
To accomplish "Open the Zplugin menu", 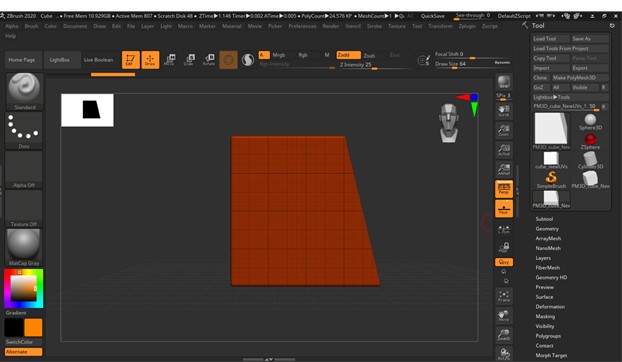I will pyautogui.click(x=467, y=26).
